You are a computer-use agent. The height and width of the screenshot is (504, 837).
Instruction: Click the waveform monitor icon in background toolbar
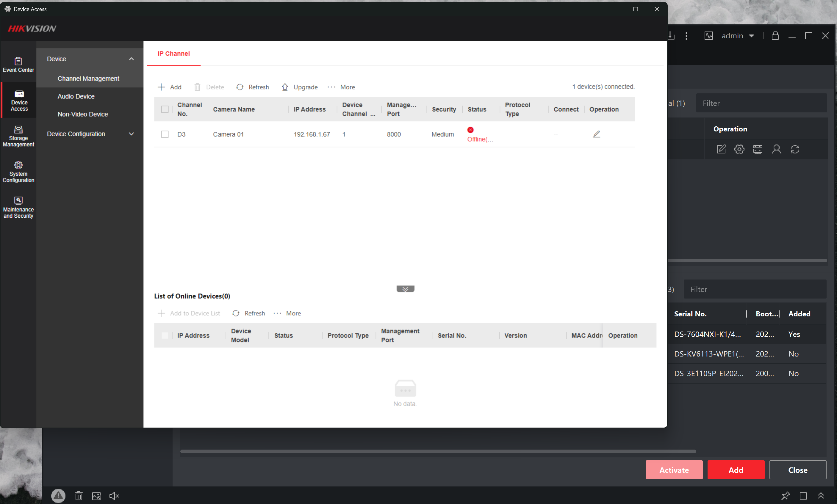coord(708,36)
